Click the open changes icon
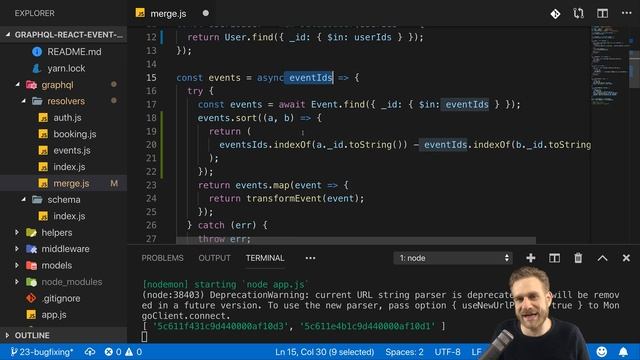 tap(578, 14)
